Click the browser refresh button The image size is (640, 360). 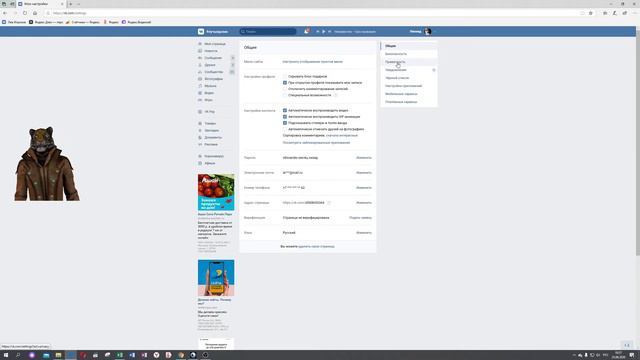24,13
